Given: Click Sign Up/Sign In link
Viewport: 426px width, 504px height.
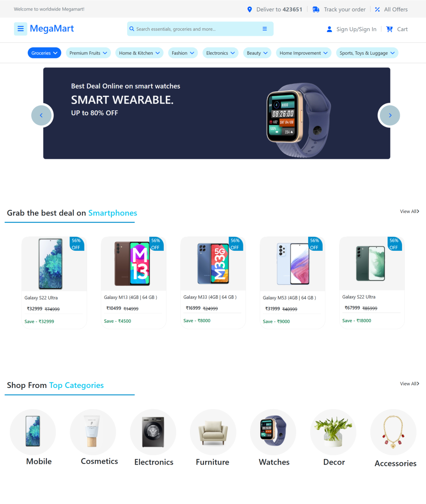Looking at the screenshot, I should pos(356,29).
